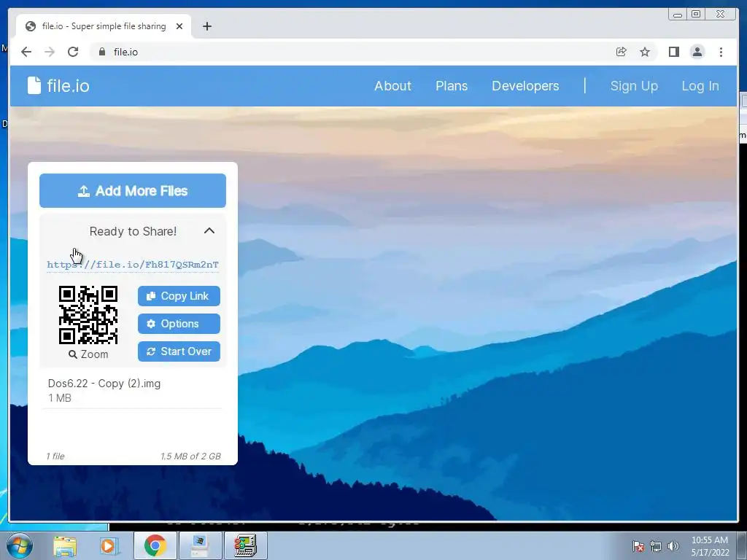747x560 pixels.
Task: Bookmark this page with the star icon
Action: tap(645, 52)
